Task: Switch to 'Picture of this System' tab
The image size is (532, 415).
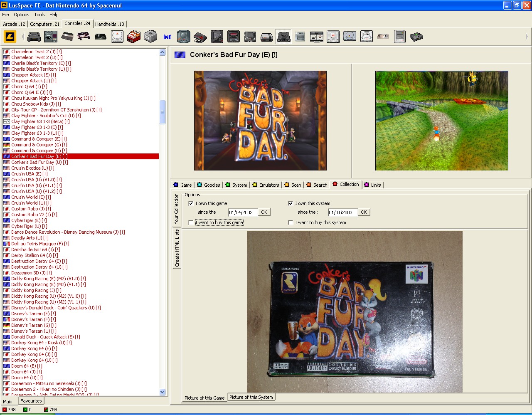Action: tap(251, 397)
